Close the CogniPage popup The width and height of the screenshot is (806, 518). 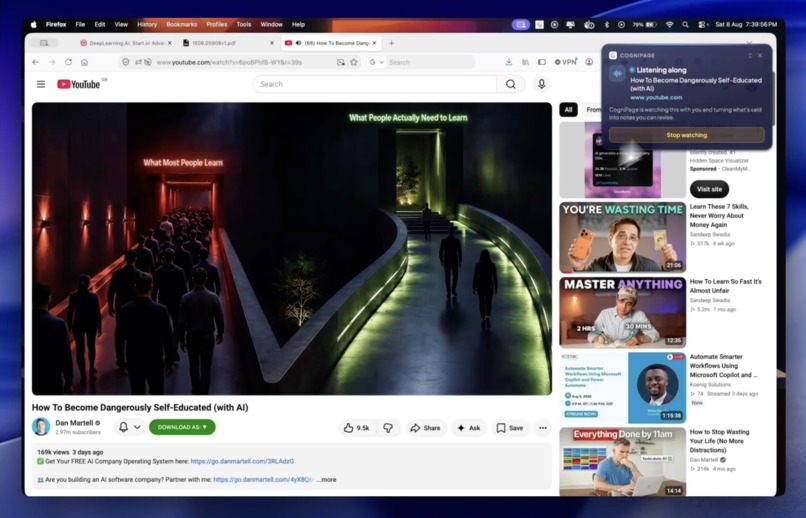pyautogui.click(x=760, y=56)
